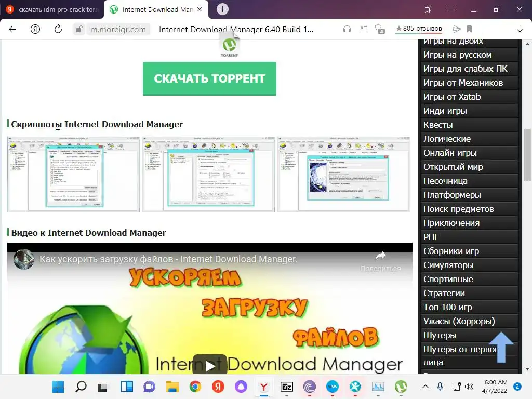Open the 'Открытый мир' category
Image resolution: width=532 pixels, height=399 pixels.
(469, 167)
